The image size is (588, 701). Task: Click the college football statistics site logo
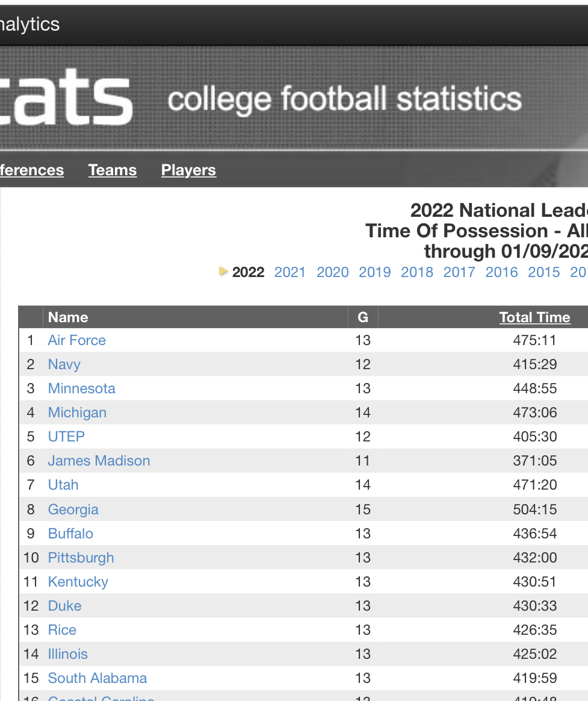[x=66, y=98]
